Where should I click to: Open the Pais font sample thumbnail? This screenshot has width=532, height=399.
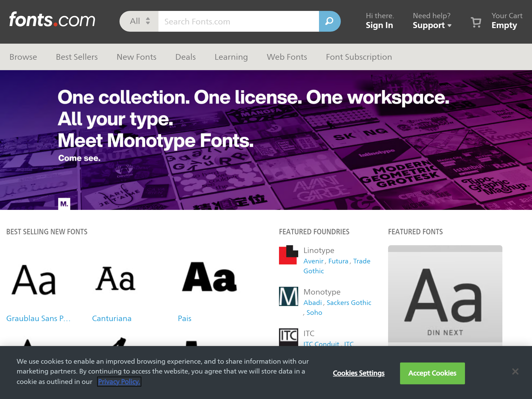(209, 277)
